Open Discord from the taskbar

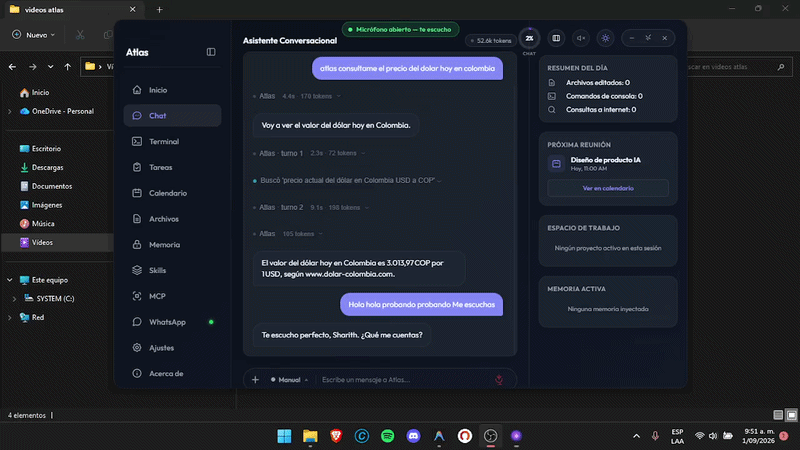coord(413,436)
